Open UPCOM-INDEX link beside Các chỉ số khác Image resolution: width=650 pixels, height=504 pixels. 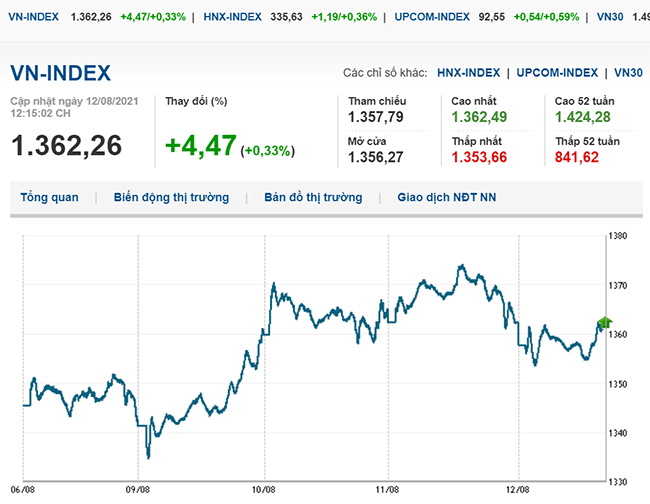tap(560, 73)
